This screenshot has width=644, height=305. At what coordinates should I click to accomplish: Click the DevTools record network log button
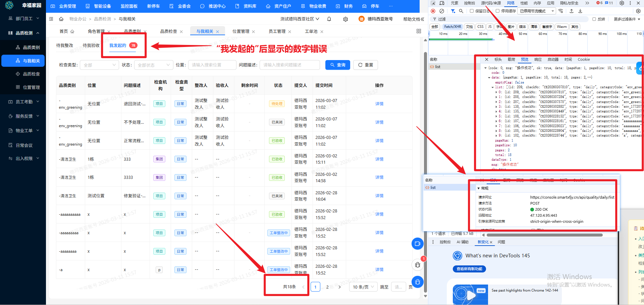click(433, 11)
